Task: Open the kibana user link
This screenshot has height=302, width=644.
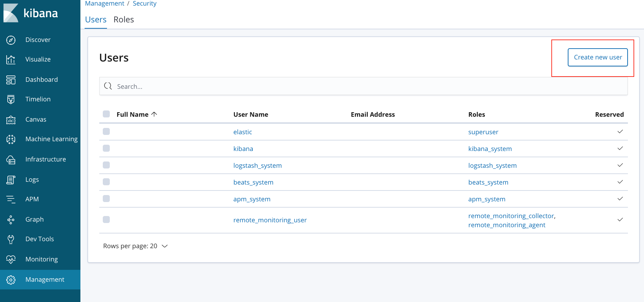Action: (x=243, y=149)
